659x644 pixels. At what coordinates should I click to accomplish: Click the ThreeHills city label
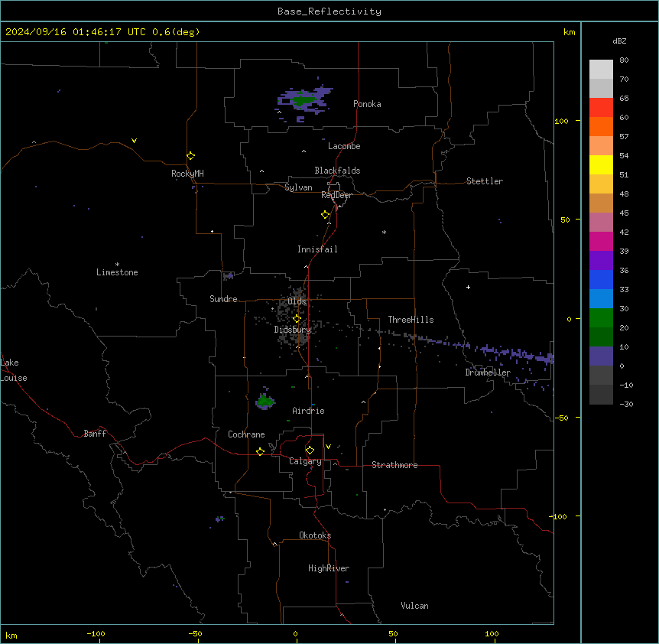click(411, 320)
